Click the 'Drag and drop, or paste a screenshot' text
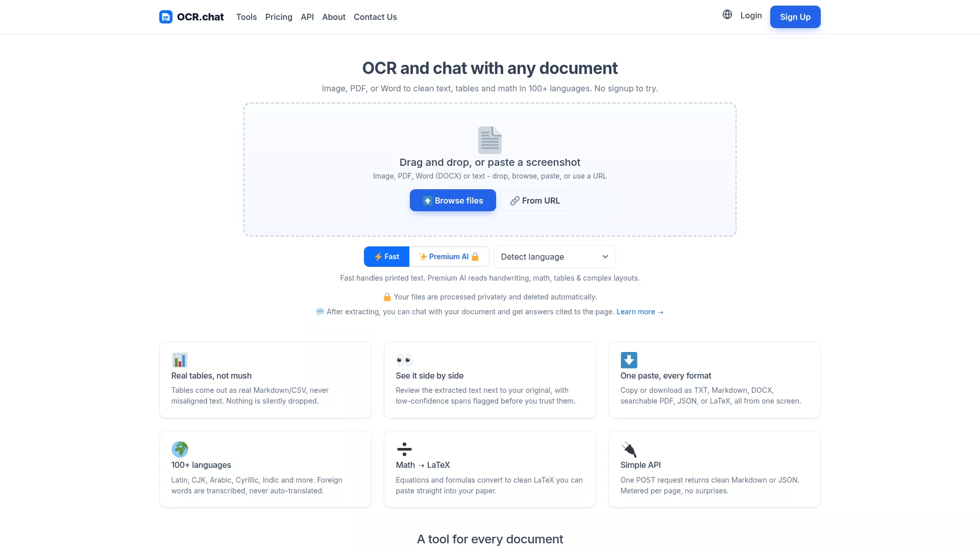The height and width of the screenshot is (551, 980). (x=490, y=162)
